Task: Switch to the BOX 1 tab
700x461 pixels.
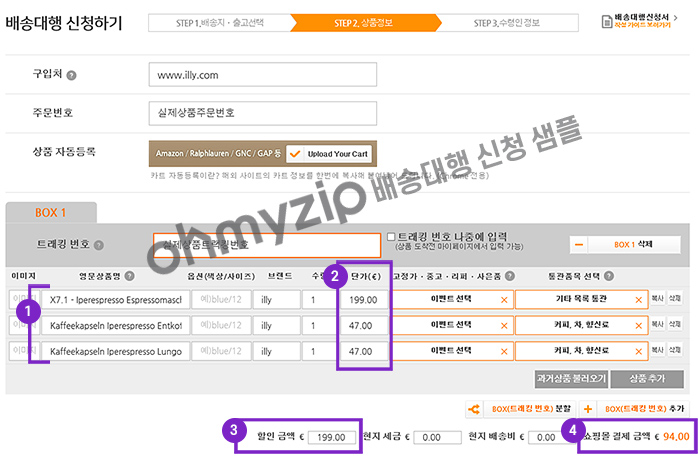Action: (x=51, y=213)
